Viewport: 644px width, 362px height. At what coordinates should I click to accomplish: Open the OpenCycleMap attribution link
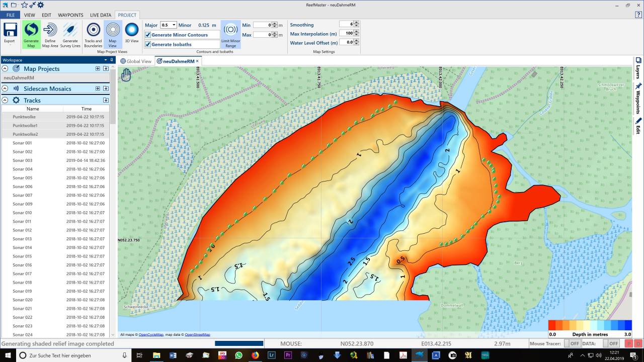[151, 334]
